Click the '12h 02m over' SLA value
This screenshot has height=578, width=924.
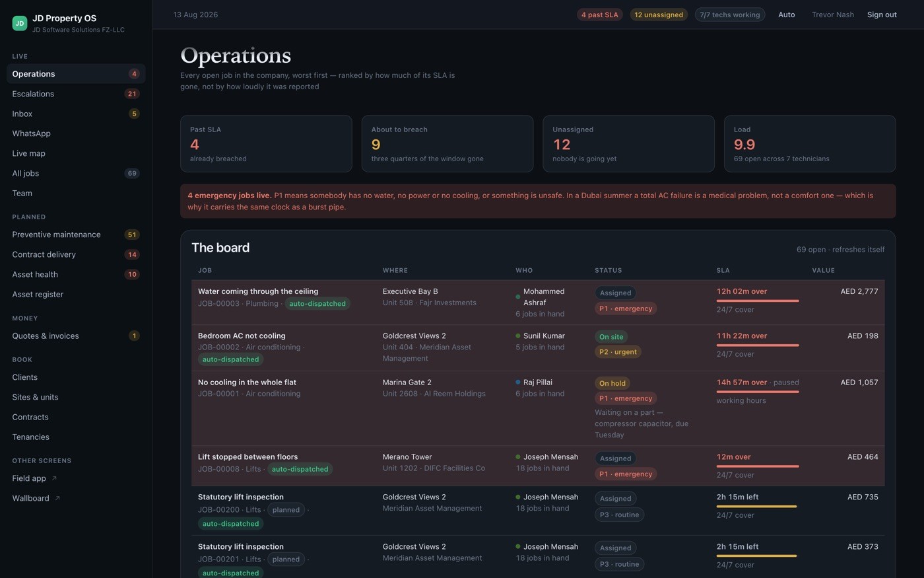click(x=742, y=291)
